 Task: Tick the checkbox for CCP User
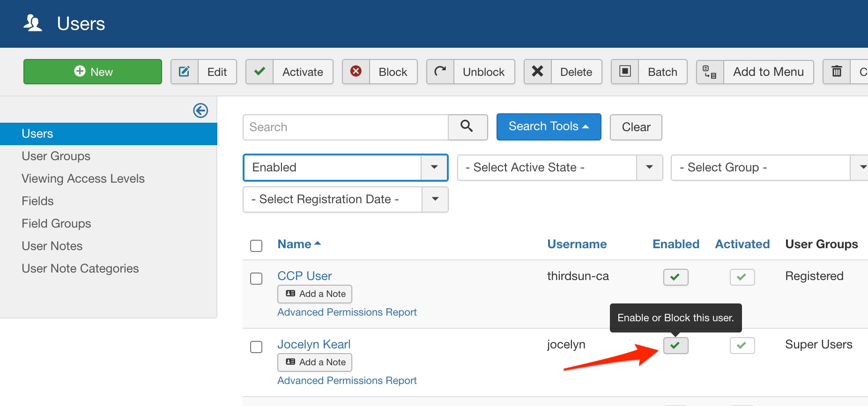click(x=256, y=279)
